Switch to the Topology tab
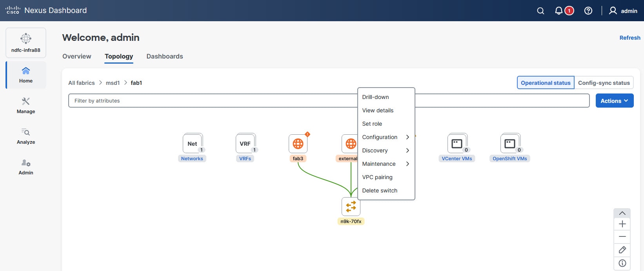644x271 pixels. [119, 56]
